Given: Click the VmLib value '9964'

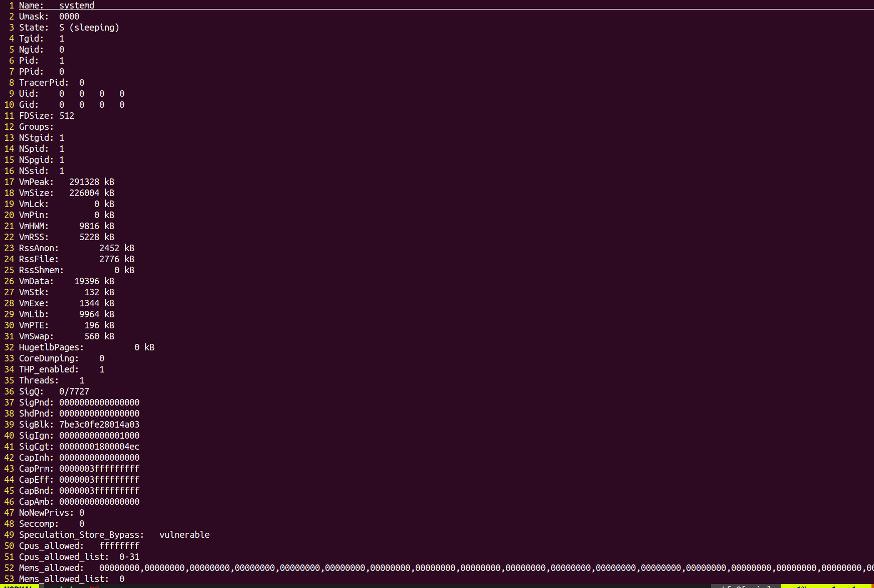Looking at the screenshot, I should point(89,314).
